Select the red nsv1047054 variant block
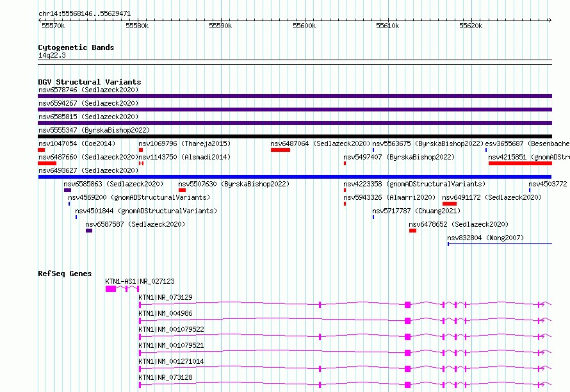 [41, 150]
